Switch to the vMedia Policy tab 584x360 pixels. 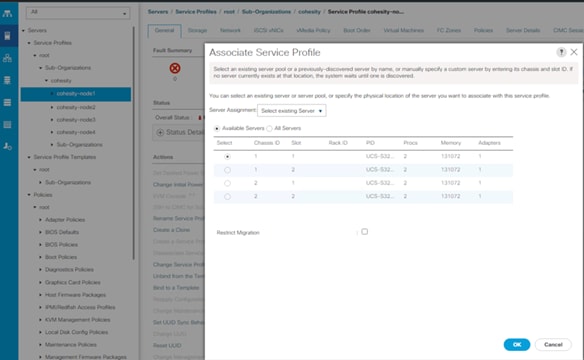pos(313,31)
